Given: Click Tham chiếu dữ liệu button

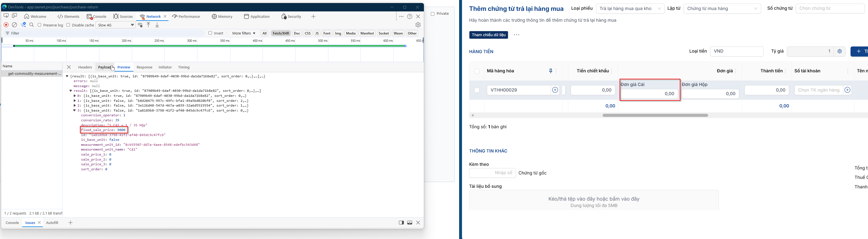Looking at the screenshot, I should click(x=489, y=35).
